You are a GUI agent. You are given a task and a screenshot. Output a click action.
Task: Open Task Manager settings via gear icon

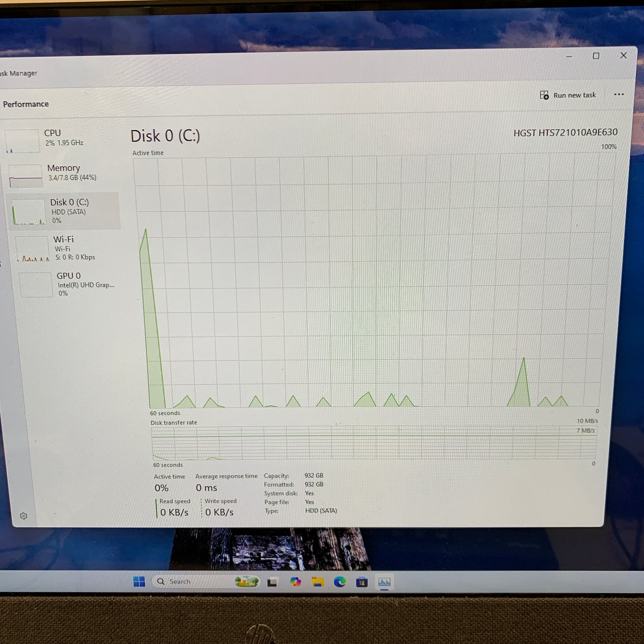[24, 516]
